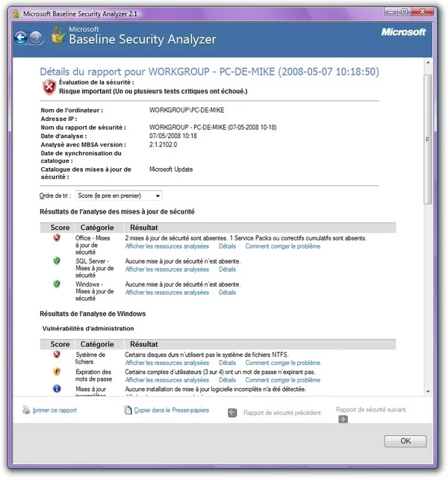Open 'Afficher les ressources analysées' for SQL Server
The height and width of the screenshot is (480, 448).
[167, 269]
